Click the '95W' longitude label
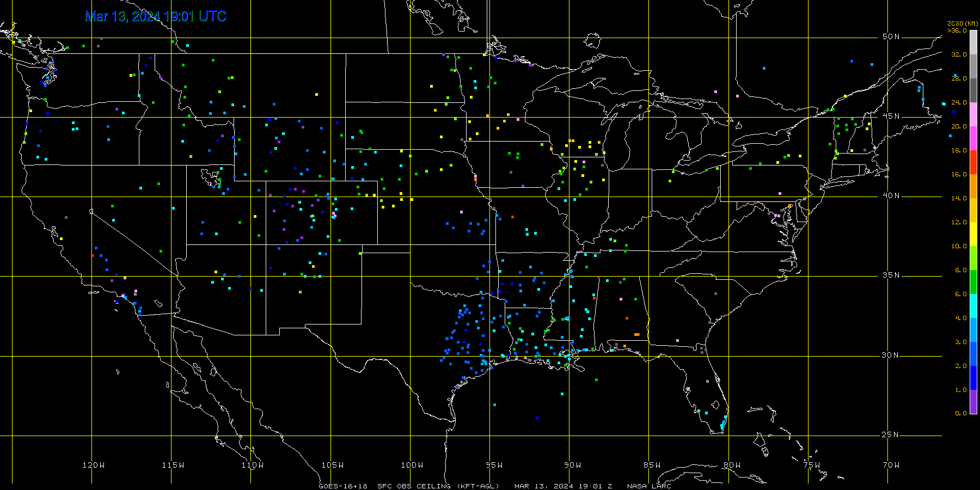980x490 pixels. pyautogui.click(x=494, y=465)
